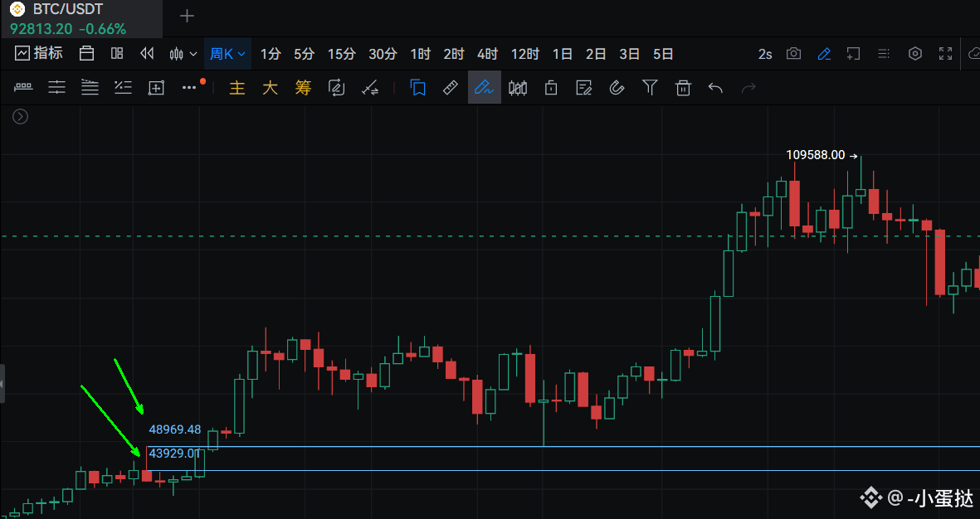Toggle the drawing lock icon
980x519 pixels.
pyautogui.click(x=550, y=87)
